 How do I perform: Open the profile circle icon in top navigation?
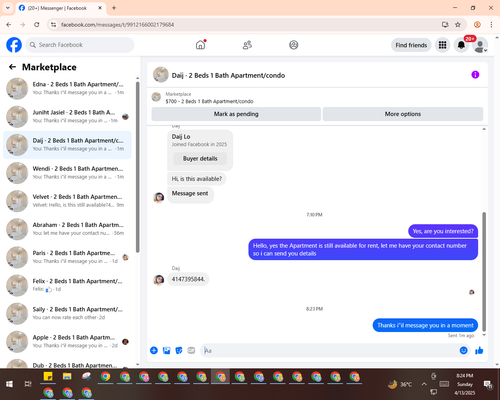pyautogui.click(x=294, y=45)
